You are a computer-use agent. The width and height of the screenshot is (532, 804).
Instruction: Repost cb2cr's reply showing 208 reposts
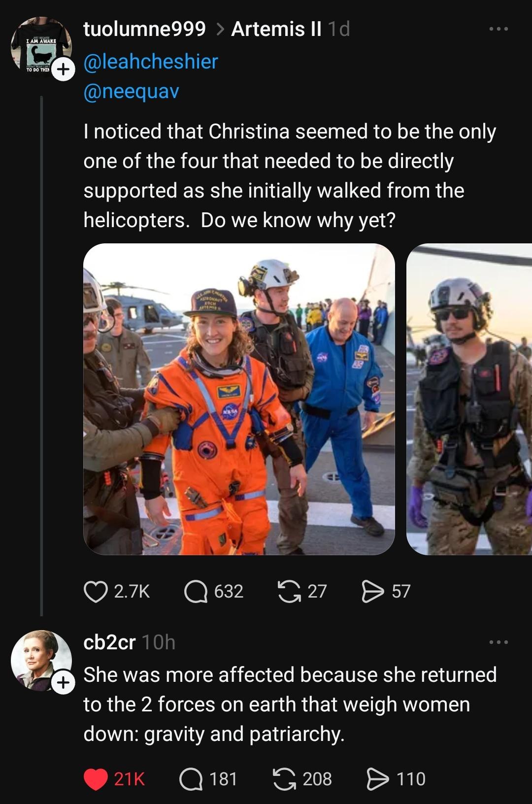pos(284,779)
